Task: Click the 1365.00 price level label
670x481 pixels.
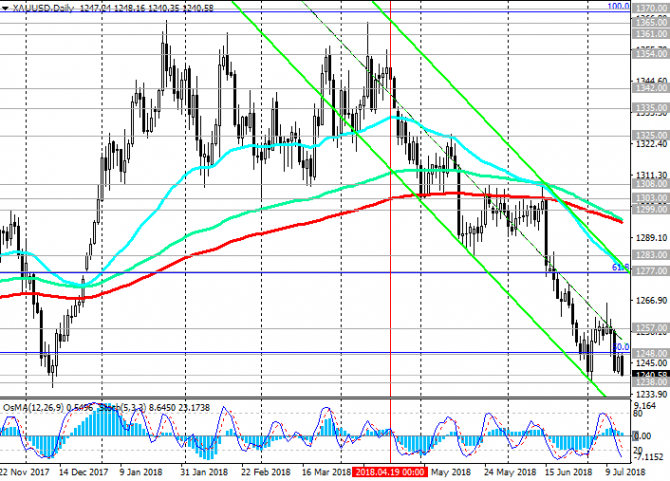Action: point(650,22)
